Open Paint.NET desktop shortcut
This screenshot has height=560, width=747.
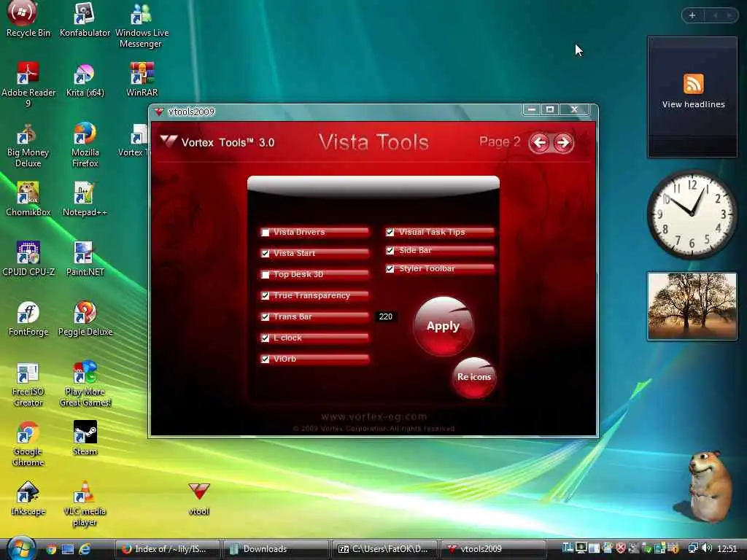pos(85,259)
